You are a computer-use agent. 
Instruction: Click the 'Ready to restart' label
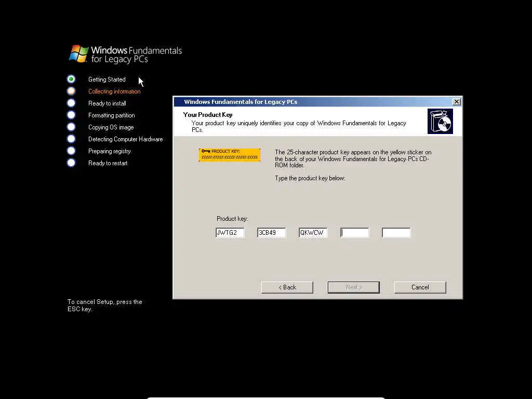point(108,163)
